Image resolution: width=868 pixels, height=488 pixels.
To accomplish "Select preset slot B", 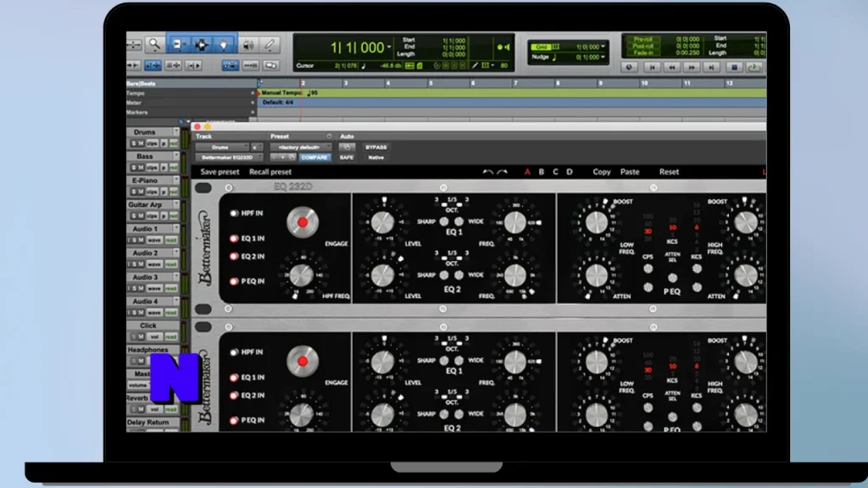I will coord(542,172).
